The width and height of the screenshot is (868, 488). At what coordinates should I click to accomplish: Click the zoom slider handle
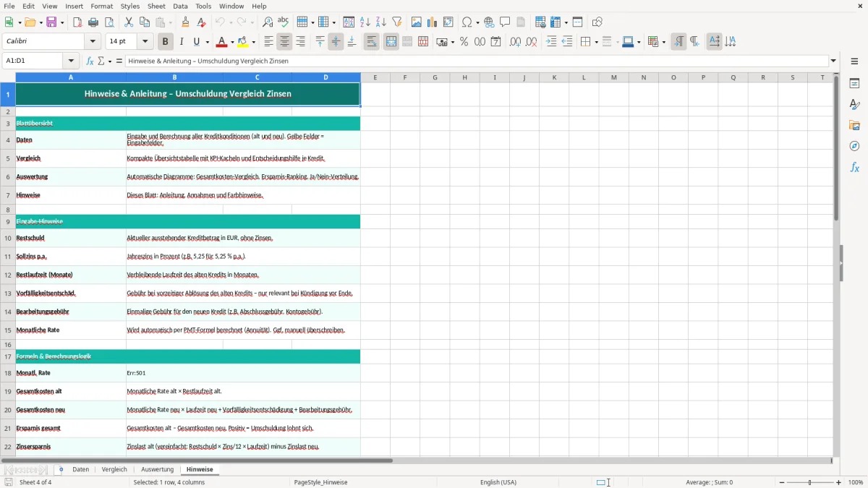[x=809, y=482]
